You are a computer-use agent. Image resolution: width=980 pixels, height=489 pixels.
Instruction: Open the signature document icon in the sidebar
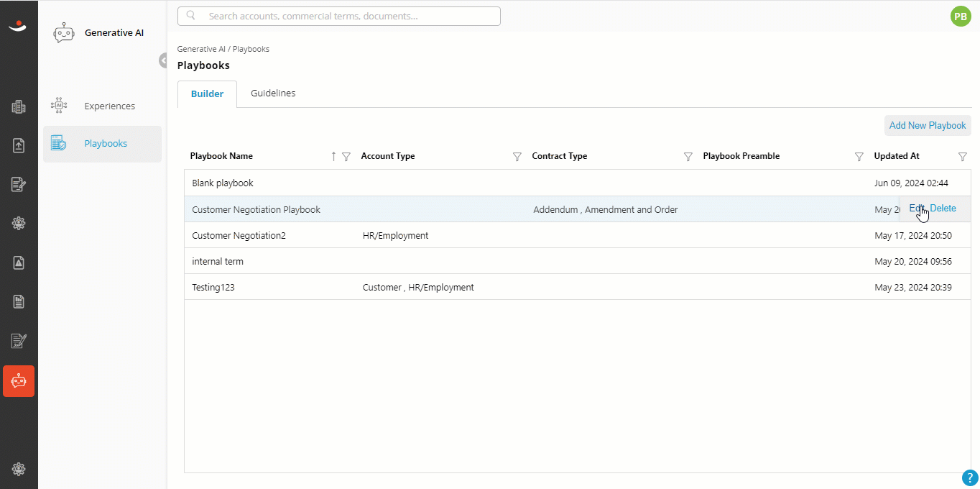click(x=19, y=341)
